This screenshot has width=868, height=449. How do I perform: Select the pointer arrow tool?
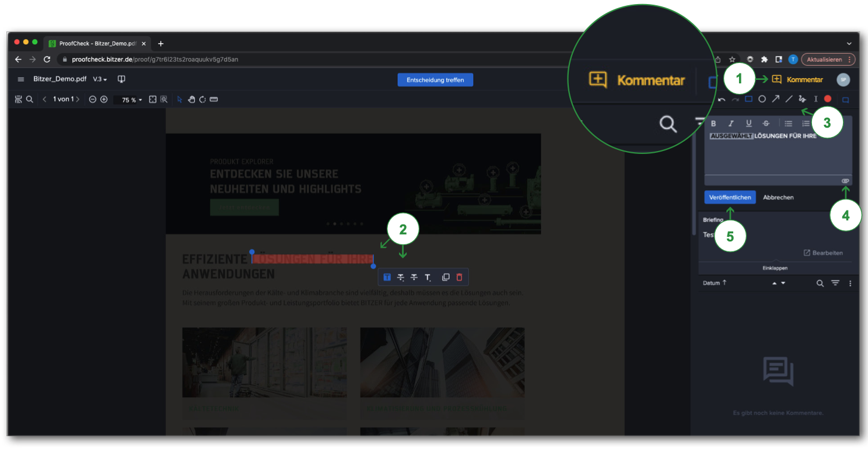[180, 100]
